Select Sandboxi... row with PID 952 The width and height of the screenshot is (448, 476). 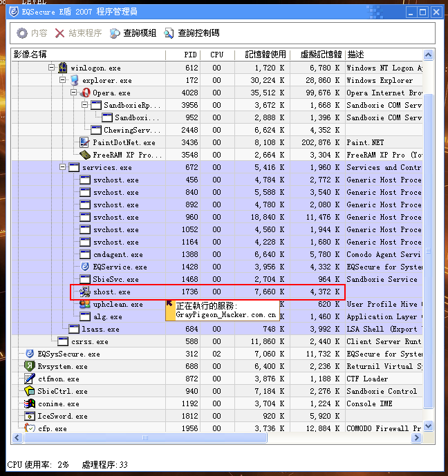(x=217, y=117)
